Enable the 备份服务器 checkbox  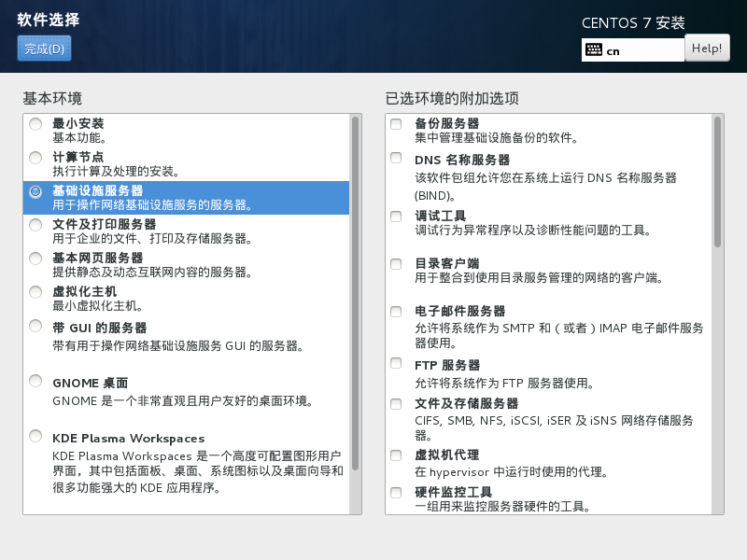pos(396,124)
